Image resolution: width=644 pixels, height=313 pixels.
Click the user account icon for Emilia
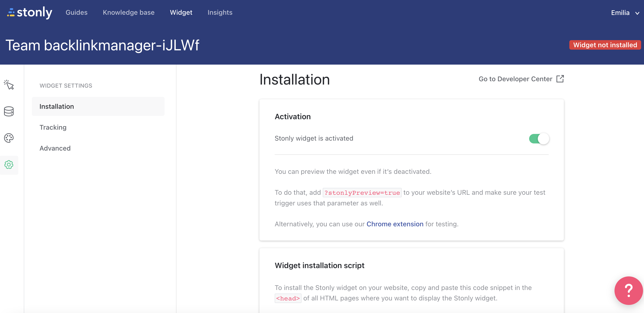tap(623, 12)
